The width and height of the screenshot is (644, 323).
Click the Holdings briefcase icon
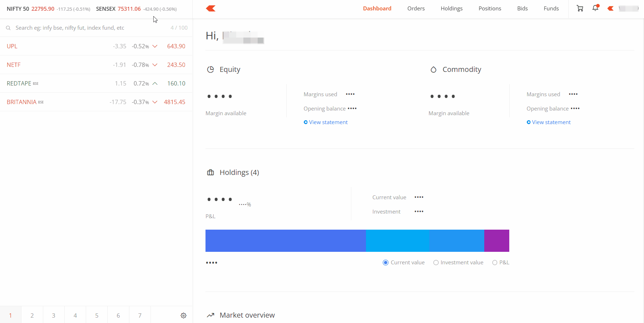(210, 172)
